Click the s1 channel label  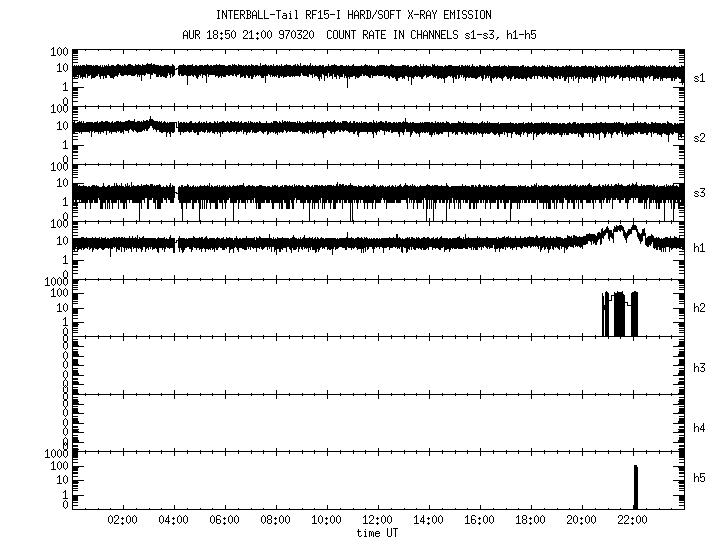699,78
